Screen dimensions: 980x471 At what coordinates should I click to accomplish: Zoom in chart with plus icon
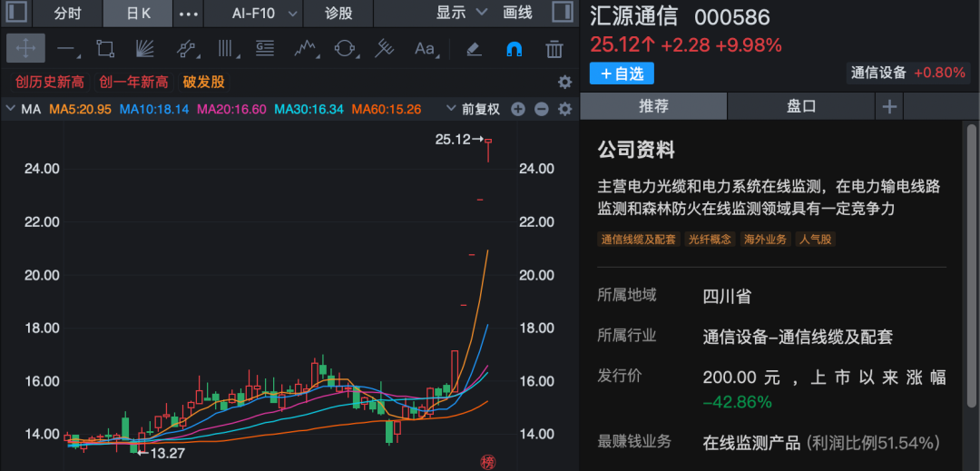click(x=518, y=109)
